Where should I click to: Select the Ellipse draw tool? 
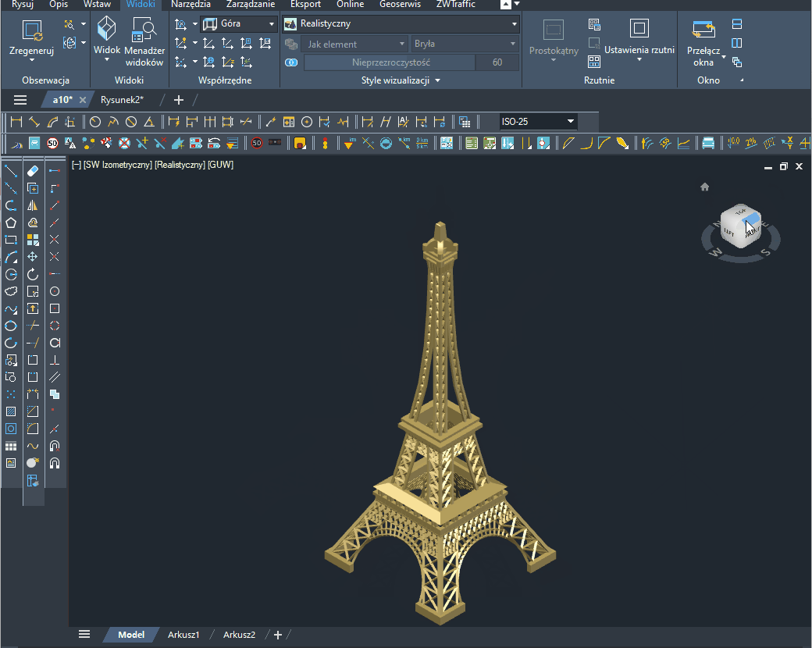[11, 326]
